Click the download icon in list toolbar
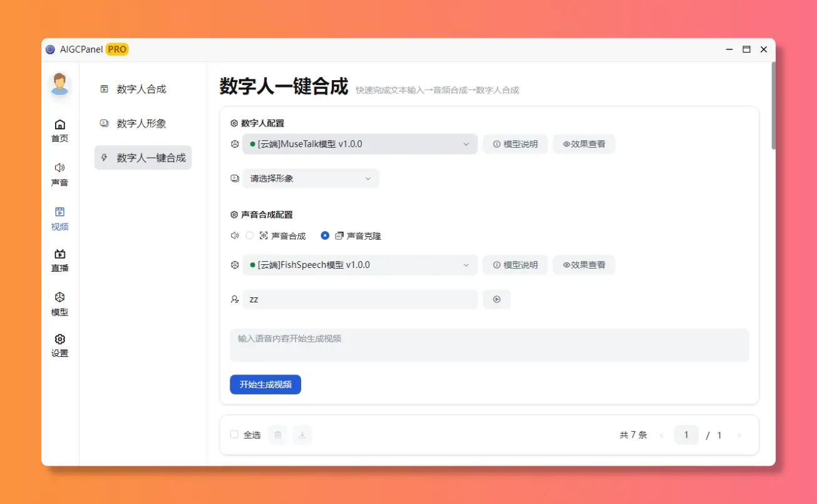Screen dimensions: 817x504 coord(302,435)
